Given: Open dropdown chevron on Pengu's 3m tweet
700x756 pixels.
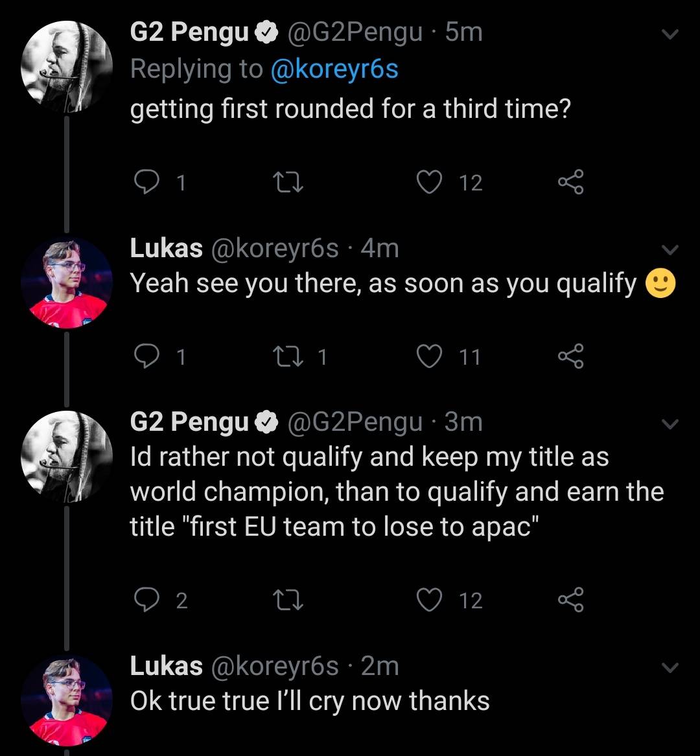Looking at the screenshot, I should [x=670, y=424].
